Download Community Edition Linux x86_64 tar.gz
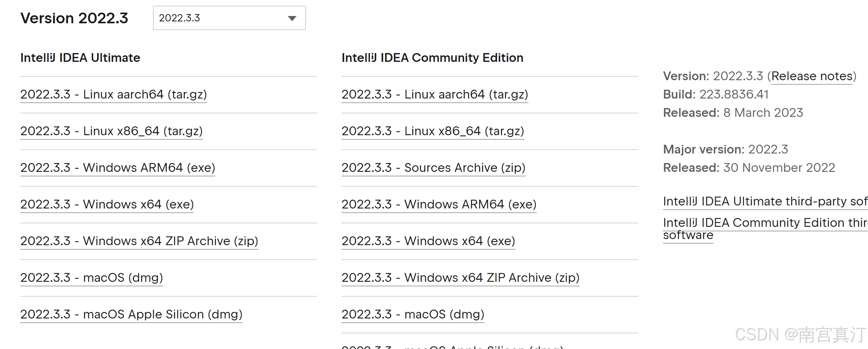 tap(432, 131)
